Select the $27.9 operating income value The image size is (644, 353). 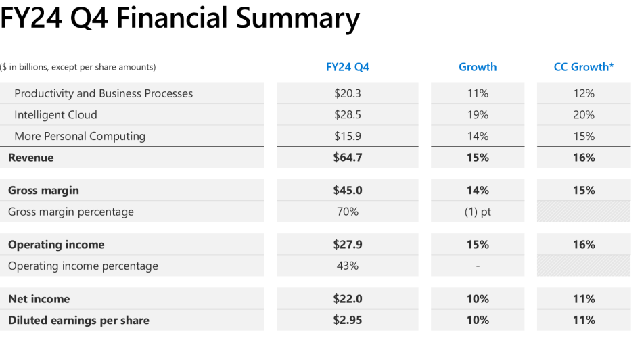(x=348, y=245)
